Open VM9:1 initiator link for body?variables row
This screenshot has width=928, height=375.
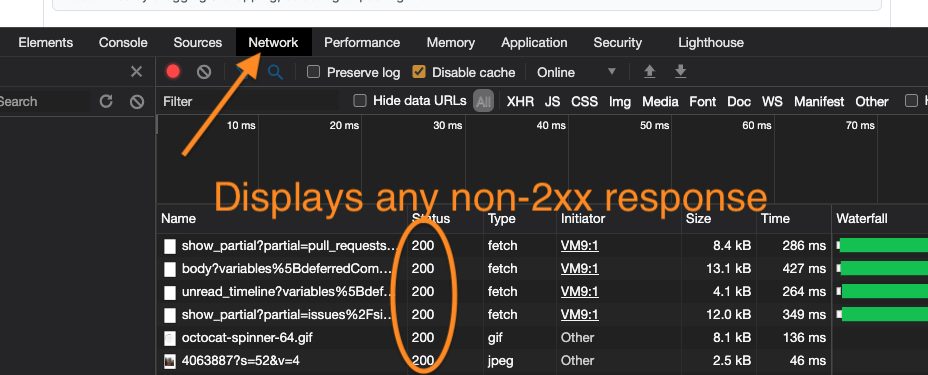click(x=579, y=269)
